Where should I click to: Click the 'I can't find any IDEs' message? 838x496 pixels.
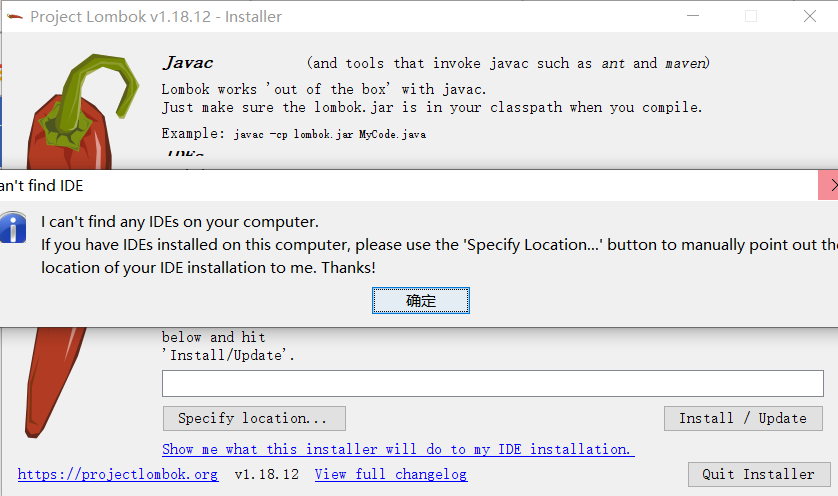[180, 222]
